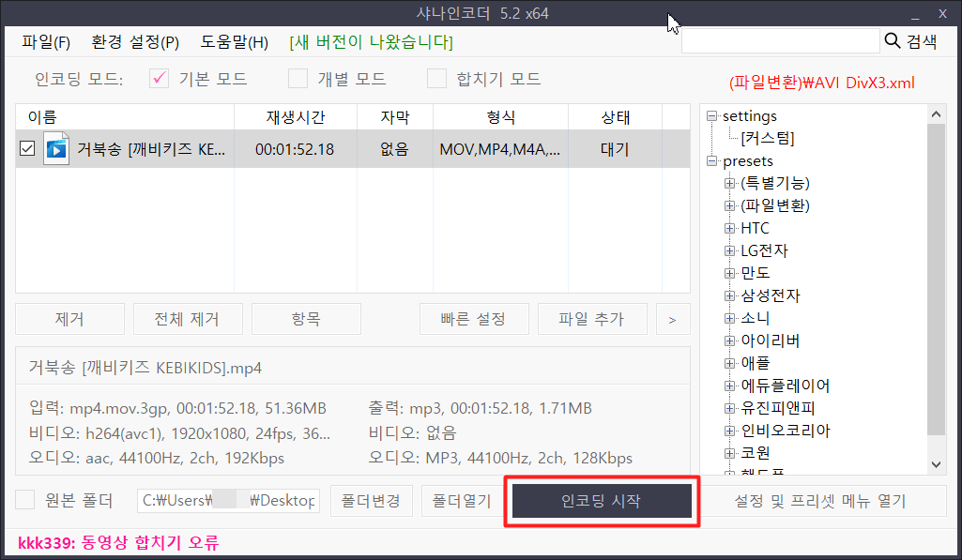The width and height of the screenshot is (962, 560).
Task: Click the 재생시간 column header
Action: (x=295, y=116)
